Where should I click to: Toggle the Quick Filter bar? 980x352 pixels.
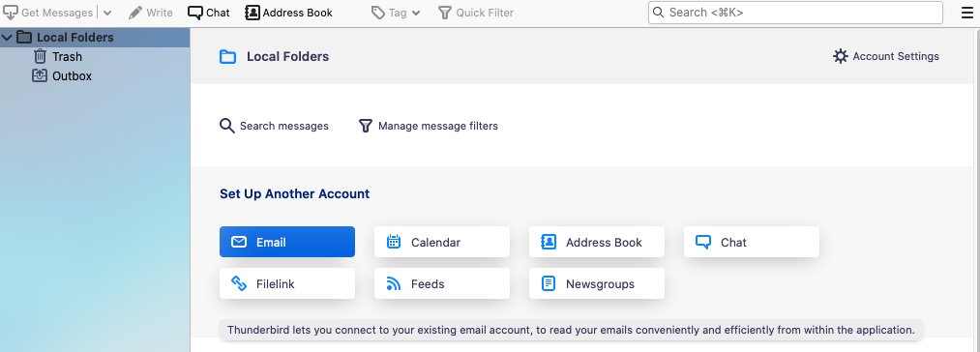(x=476, y=13)
